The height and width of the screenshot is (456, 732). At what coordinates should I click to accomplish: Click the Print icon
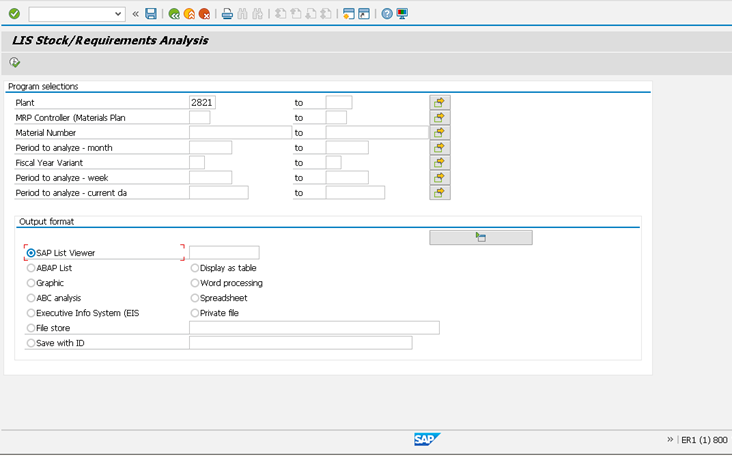click(x=227, y=14)
